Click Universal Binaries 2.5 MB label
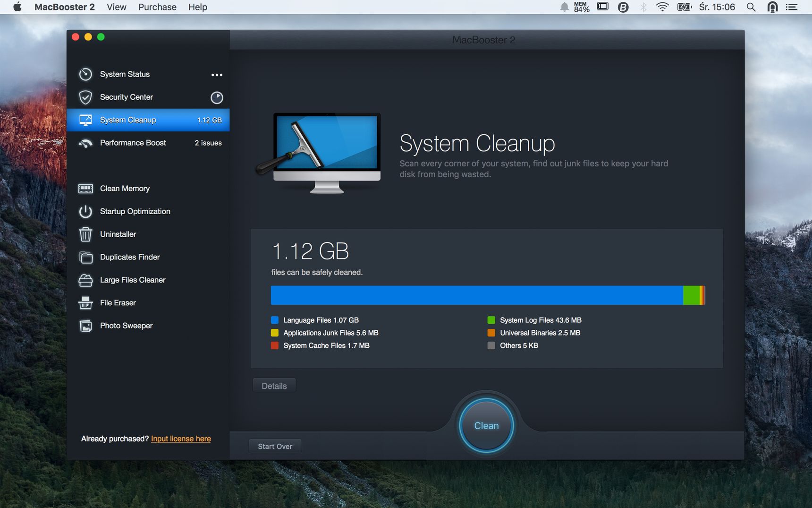Screen dimensions: 812x508 coord(540,333)
